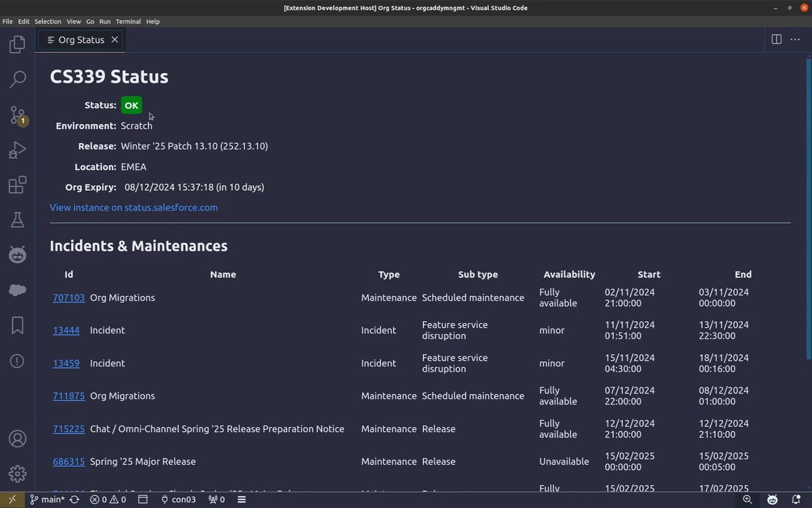Screen dimensions: 812x508
Task: Open maintenance link 711875
Action: click(69, 396)
